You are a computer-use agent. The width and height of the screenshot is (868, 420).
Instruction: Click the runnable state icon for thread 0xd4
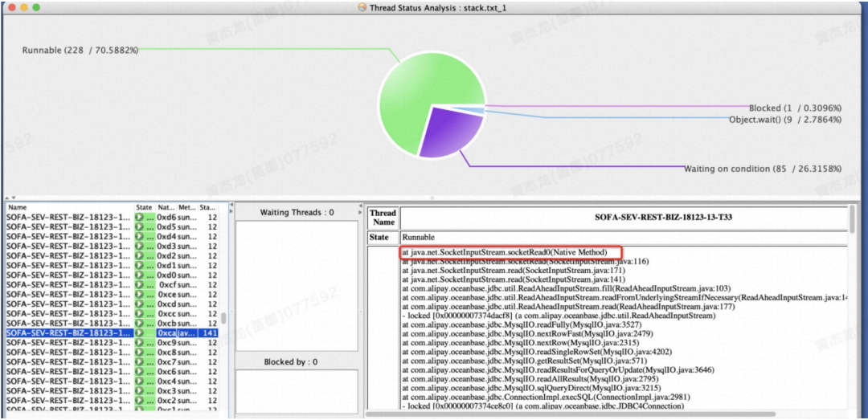coord(140,236)
